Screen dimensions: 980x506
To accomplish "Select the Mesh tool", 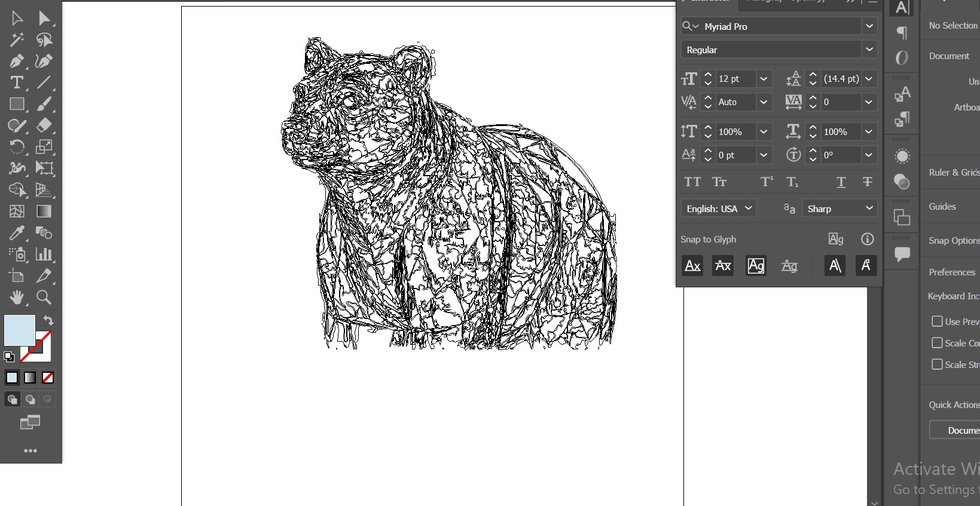I will click(17, 211).
